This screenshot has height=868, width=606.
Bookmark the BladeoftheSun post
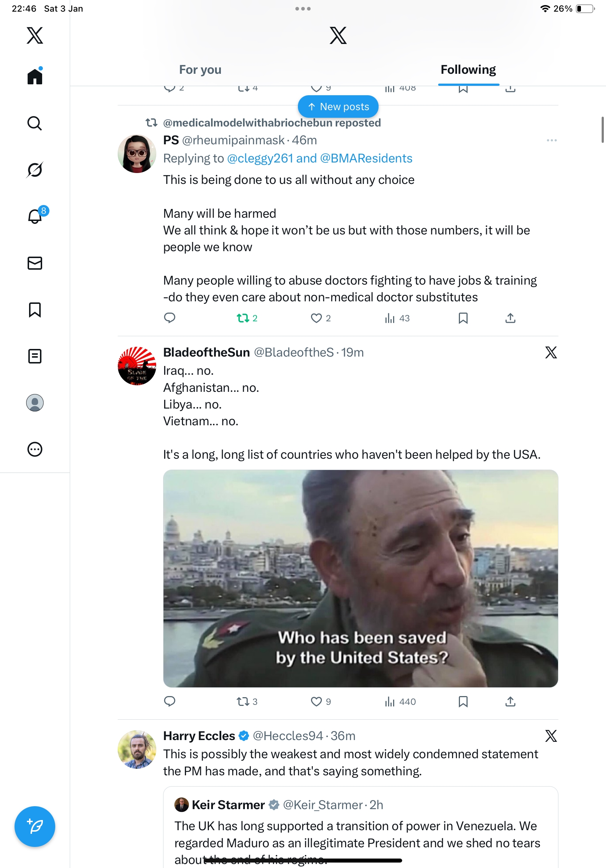point(463,702)
